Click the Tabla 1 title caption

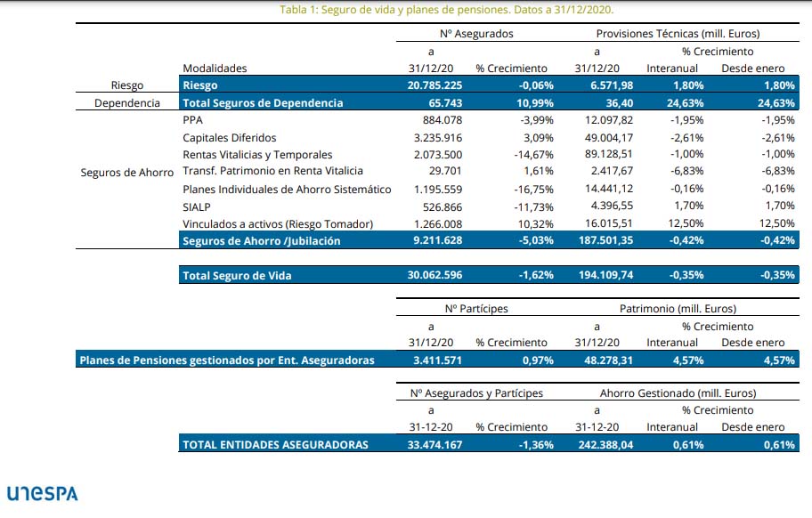click(446, 10)
